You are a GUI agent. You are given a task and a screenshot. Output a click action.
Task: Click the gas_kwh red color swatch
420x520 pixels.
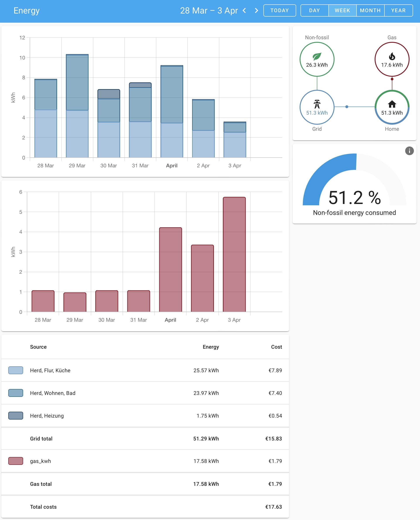16,461
